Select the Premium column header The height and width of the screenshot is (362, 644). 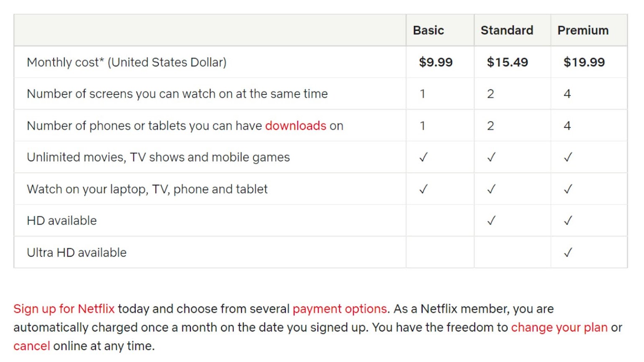(x=583, y=31)
